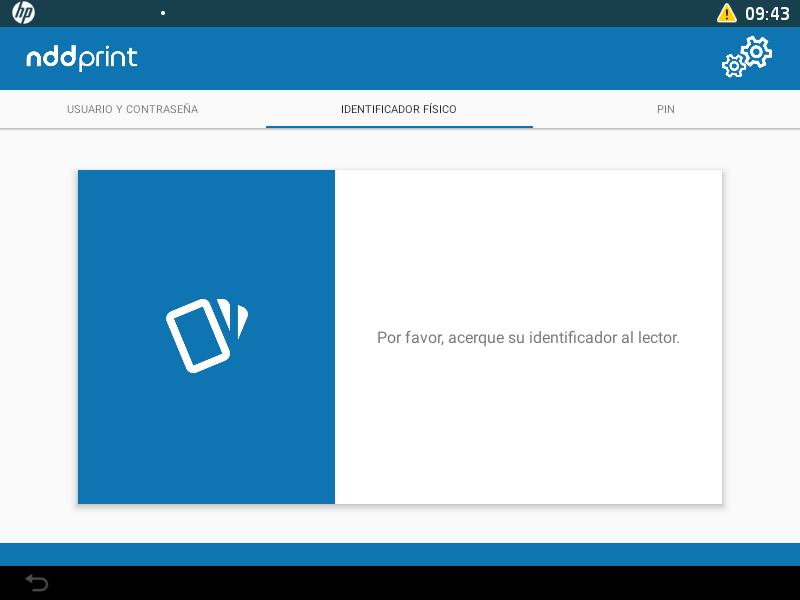Click the 'Por favor, acerque su identificador' message
Image resolution: width=800 pixels, height=600 pixels.
528,338
